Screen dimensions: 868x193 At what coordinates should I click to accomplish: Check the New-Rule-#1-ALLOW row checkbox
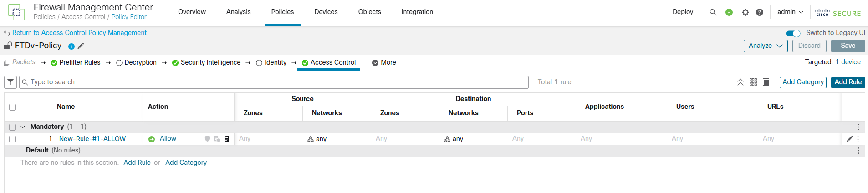tap(13, 139)
